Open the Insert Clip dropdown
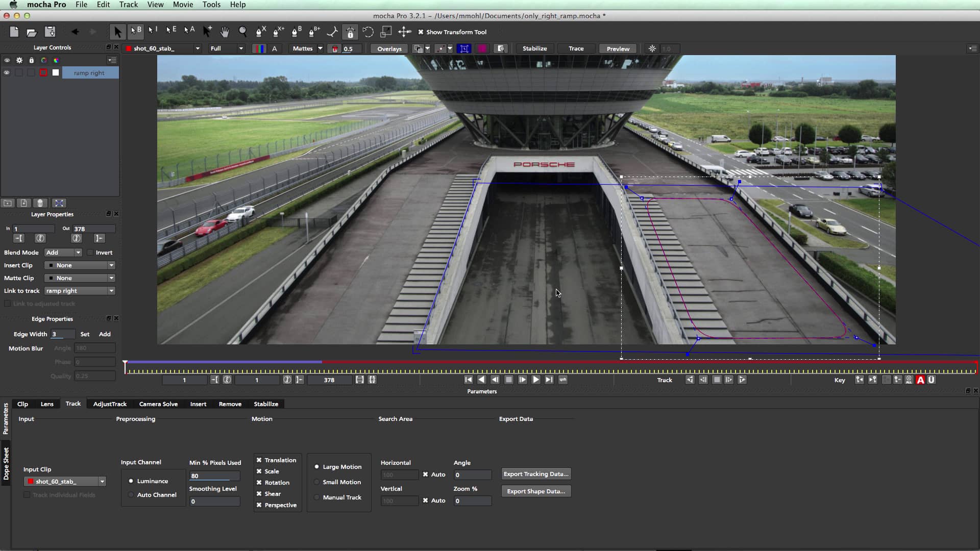The image size is (980, 551). 79,265
